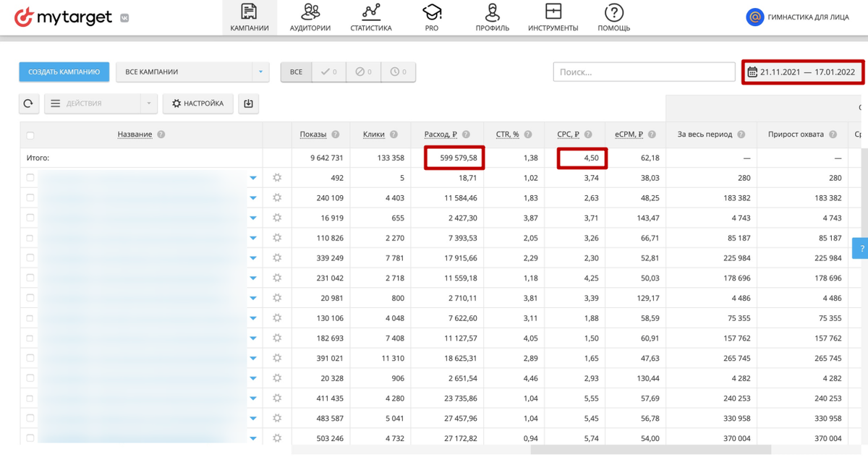Viewport: 868px width, 457px height.
Task: Click the help icon next to Клики
Action: (393, 134)
